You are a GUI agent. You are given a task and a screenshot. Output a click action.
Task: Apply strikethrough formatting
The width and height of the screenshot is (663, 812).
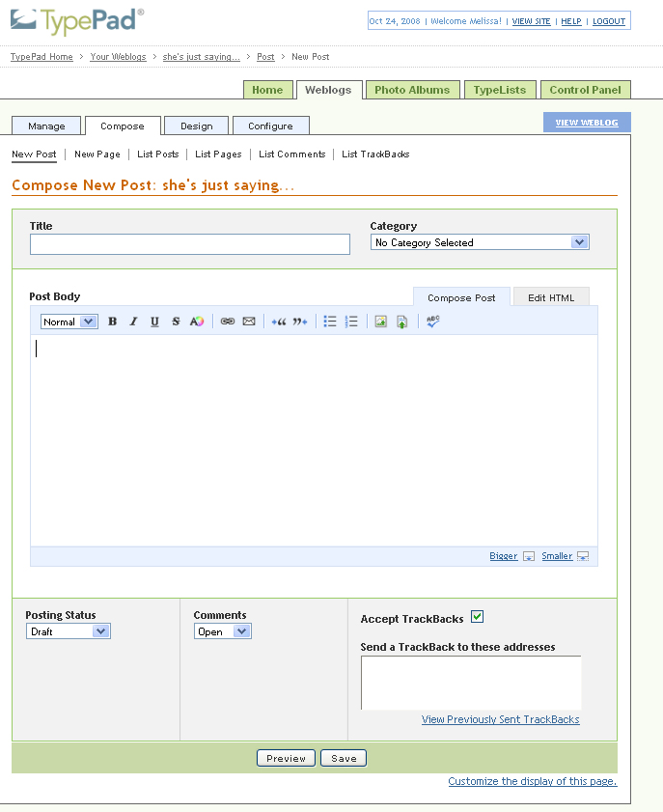point(176,322)
